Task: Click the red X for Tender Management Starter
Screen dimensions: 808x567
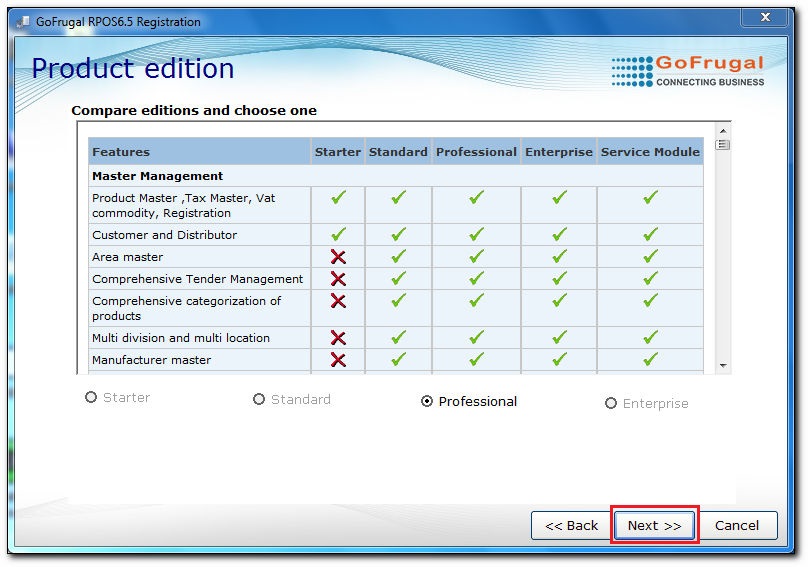Action: click(x=338, y=279)
